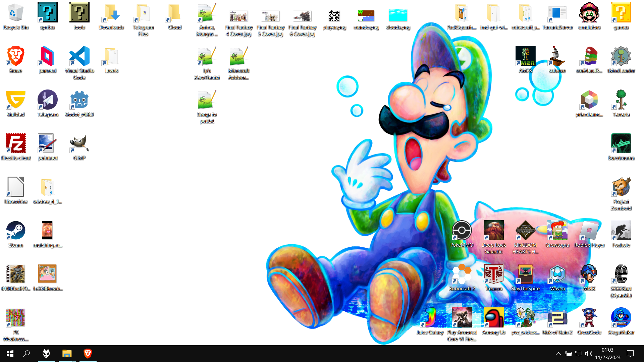Select the soh.exe ship icon
The width and height of the screenshot is (644, 362).
click(x=557, y=60)
